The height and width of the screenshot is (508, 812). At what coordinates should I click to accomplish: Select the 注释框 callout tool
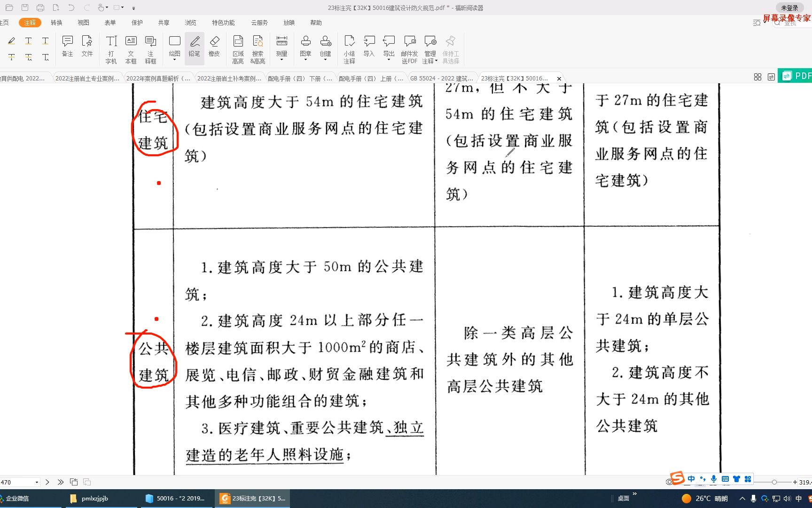[150, 49]
